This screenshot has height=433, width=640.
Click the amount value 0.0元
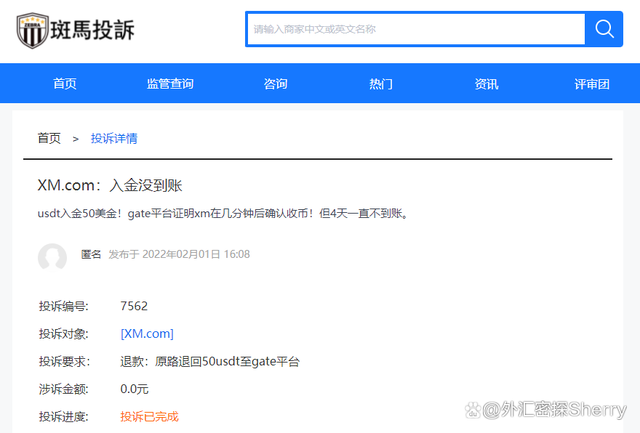(134, 389)
